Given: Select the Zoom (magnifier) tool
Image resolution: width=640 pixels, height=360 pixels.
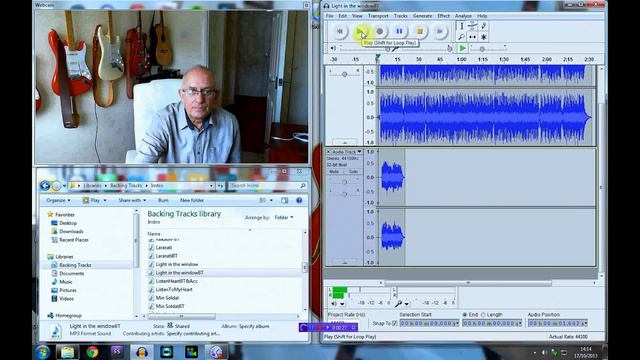Looking at the screenshot, I should click(x=462, y=37).
